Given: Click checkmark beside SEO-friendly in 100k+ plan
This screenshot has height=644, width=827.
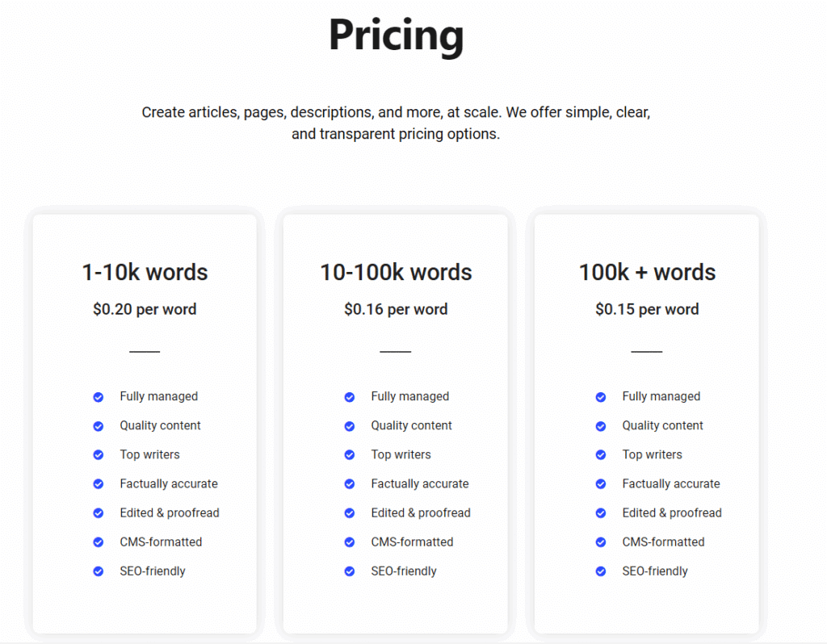Looking at the screenshot, I should [x=600, y=571].
